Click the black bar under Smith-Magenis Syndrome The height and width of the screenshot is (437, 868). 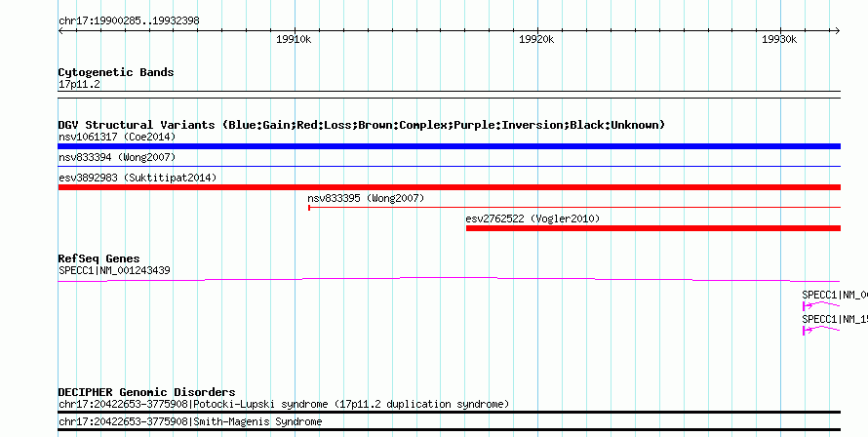(x=449, y=430)
